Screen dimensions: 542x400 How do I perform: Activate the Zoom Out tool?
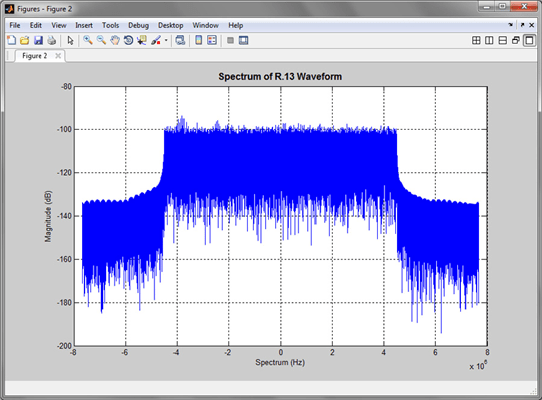(x=101, y=40)
